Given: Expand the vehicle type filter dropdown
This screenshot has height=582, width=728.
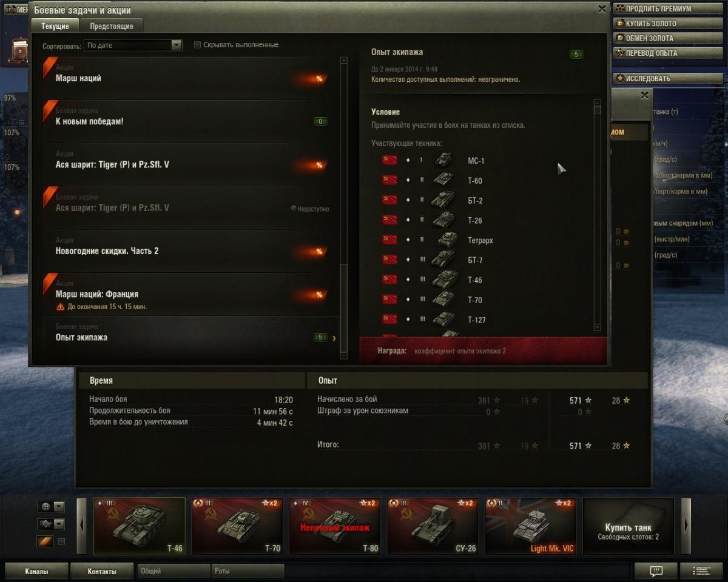Looking at the screenshot, I should 59,524.
